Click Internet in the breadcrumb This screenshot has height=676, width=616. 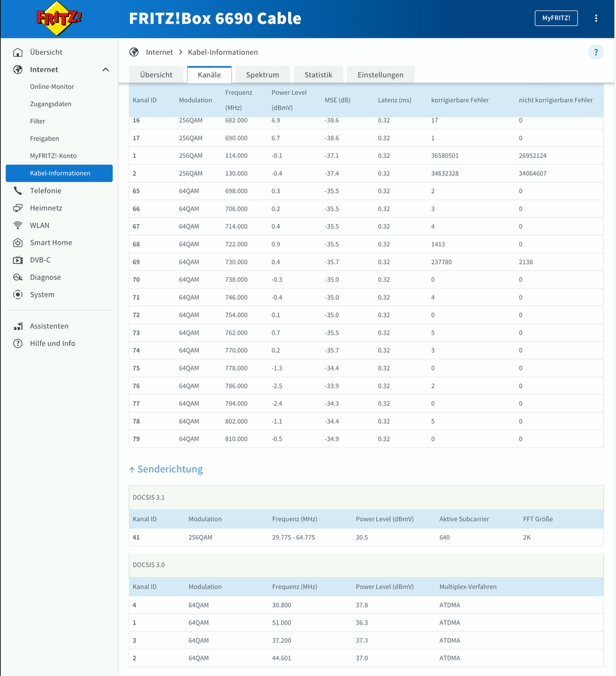coord(159,52)
